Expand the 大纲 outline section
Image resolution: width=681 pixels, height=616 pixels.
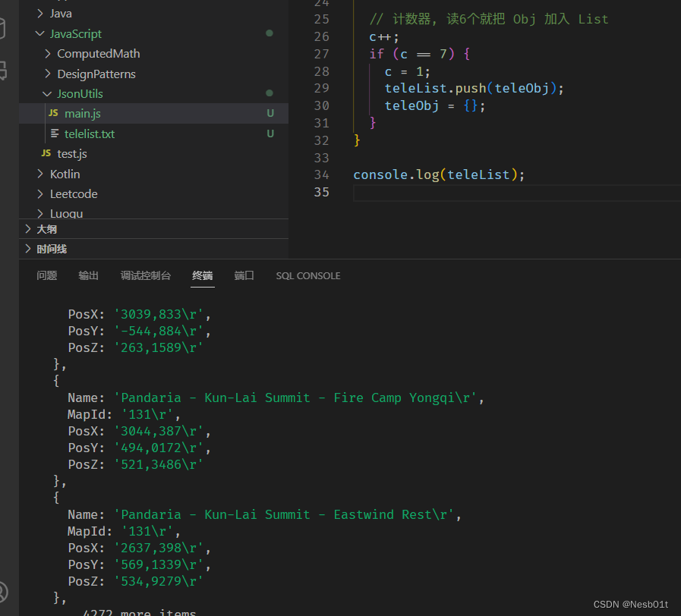click(28, 229)
